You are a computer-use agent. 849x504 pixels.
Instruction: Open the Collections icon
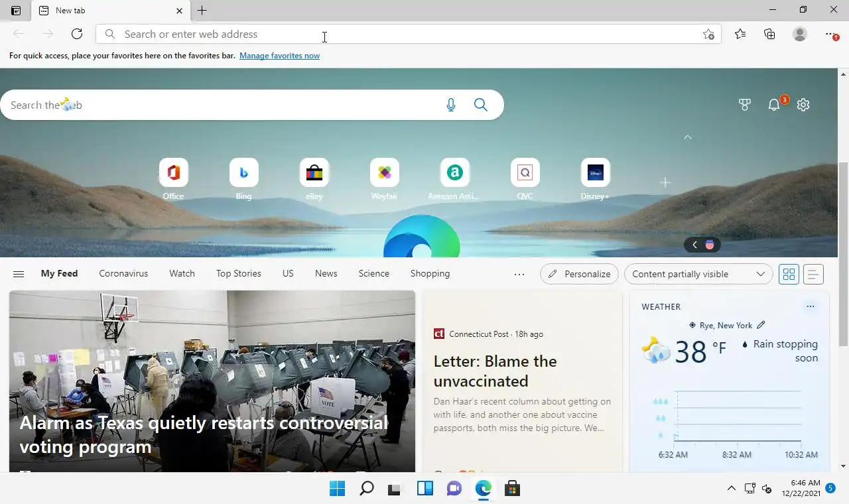(x=769, y=34)
